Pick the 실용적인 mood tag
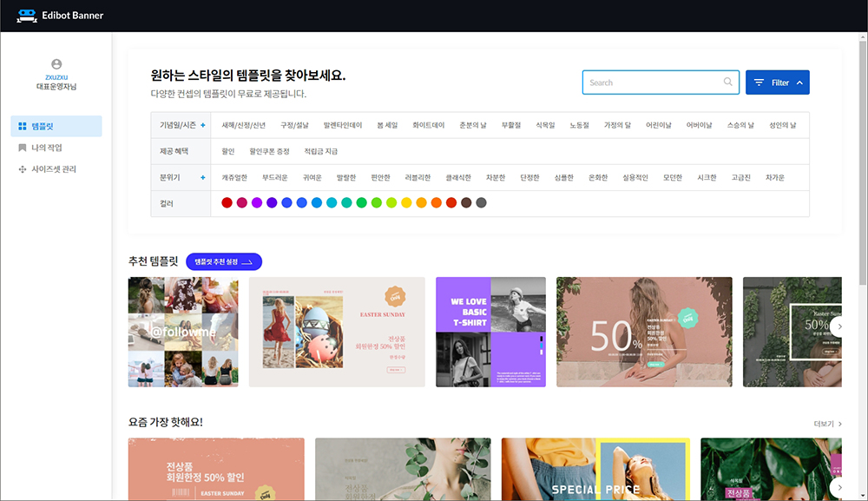The height and width of the screenshot is (501, 868). click(x=635, y=178)
